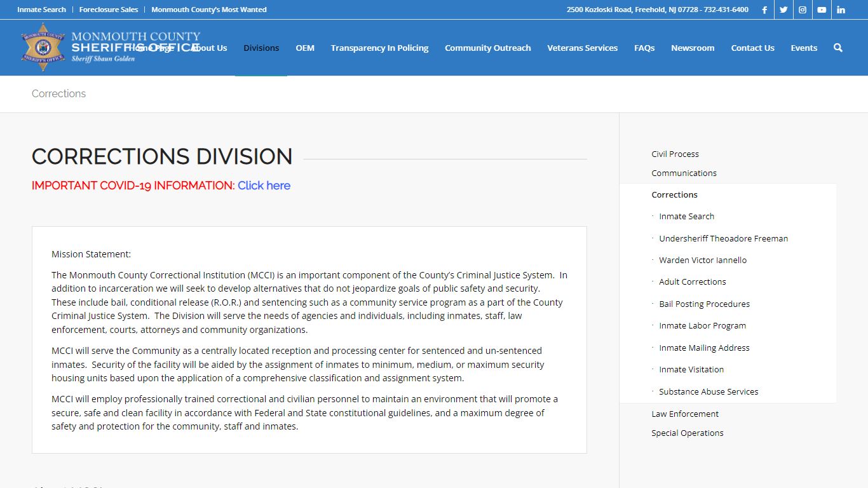Open the YouTube social icon
868x488 pixels.
click(822, 10)
